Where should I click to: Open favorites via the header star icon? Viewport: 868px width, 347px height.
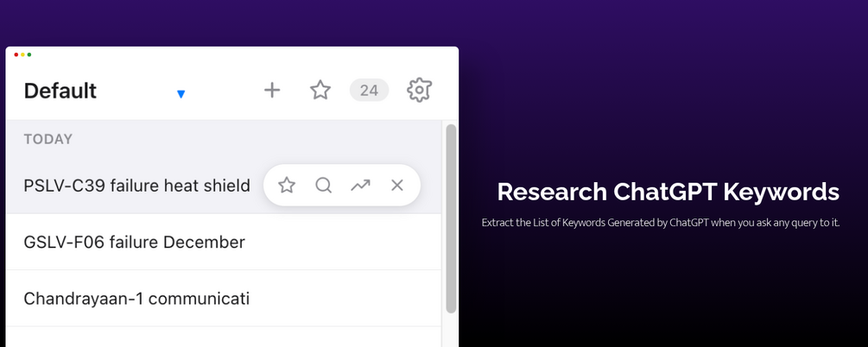[320, 91]
